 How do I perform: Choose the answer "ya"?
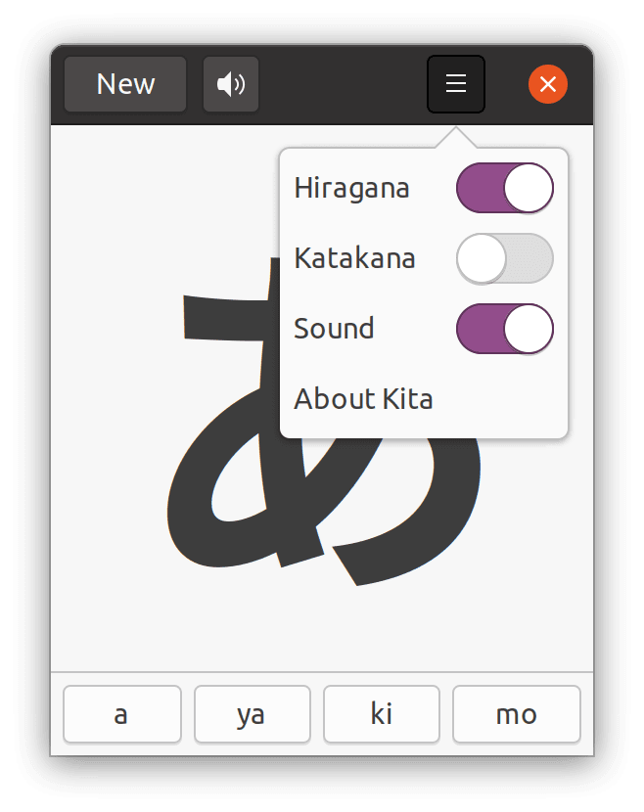(252, 714)
